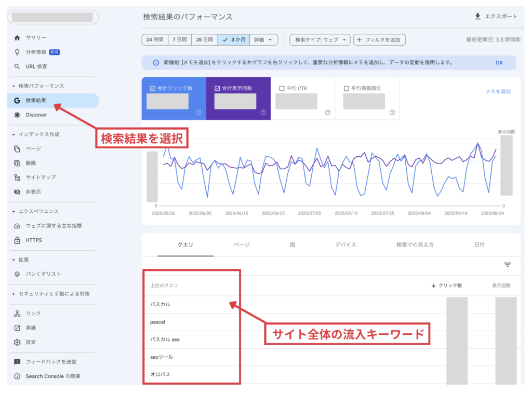Screen dimensions: 532x395
Task: Click the エクスポート download icon
Action: pyautogui.click(x=477, y=17)
